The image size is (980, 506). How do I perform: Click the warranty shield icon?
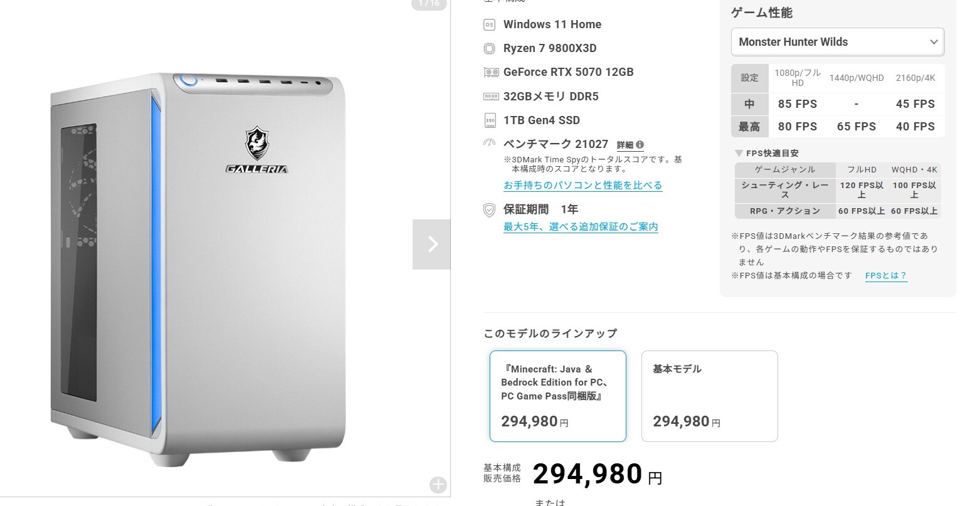click(490, 210)
